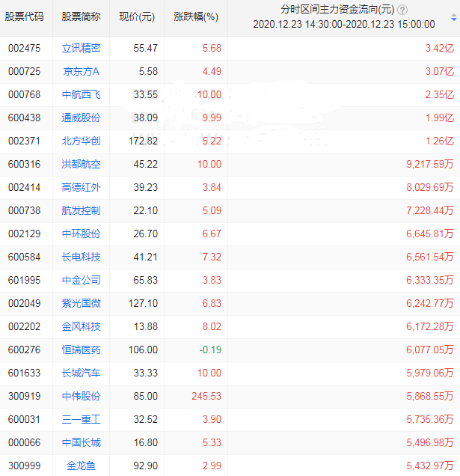Open stock link 中环股份
460x476 pixels.
(x=81, y=234)
